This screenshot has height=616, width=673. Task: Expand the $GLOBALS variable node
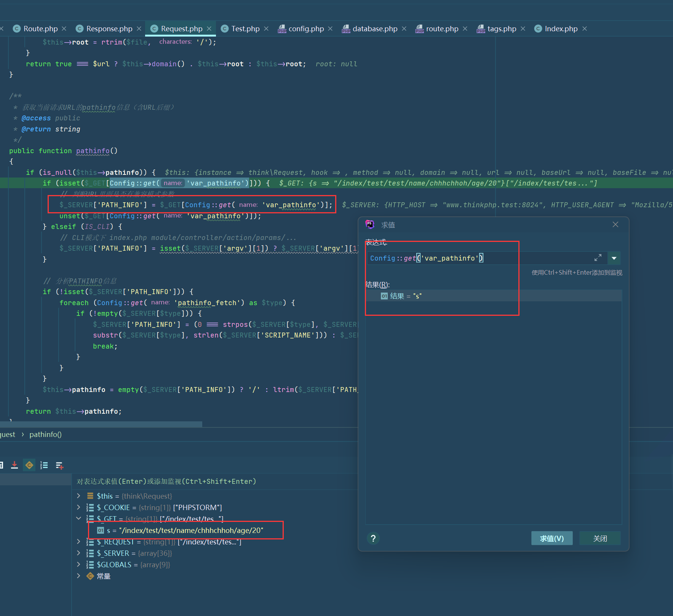click(78, 564)
